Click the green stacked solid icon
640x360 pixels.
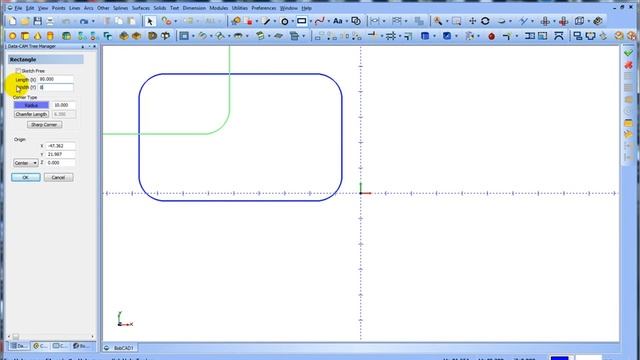pyautogui.click(x=67, y=36)
